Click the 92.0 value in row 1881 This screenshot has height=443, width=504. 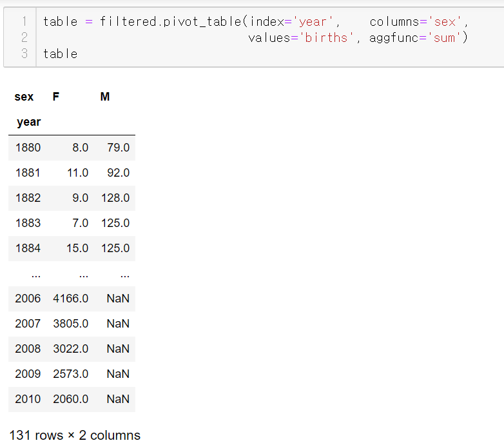coord(119,173)
